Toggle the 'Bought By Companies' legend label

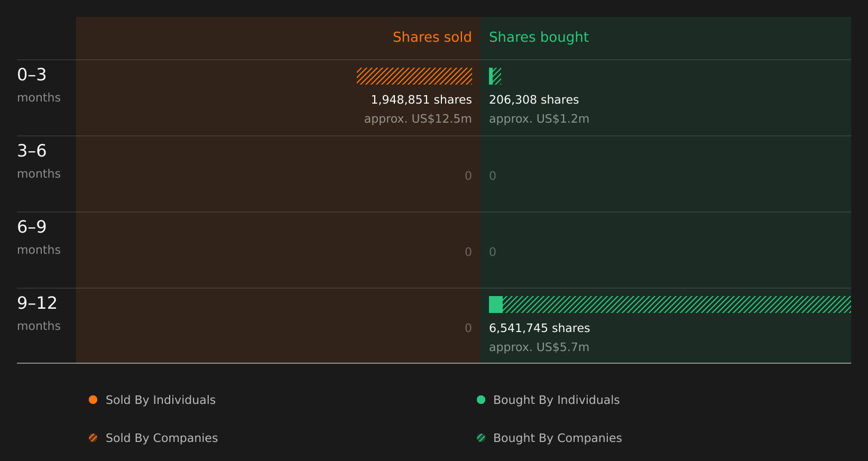pos(557,438)
